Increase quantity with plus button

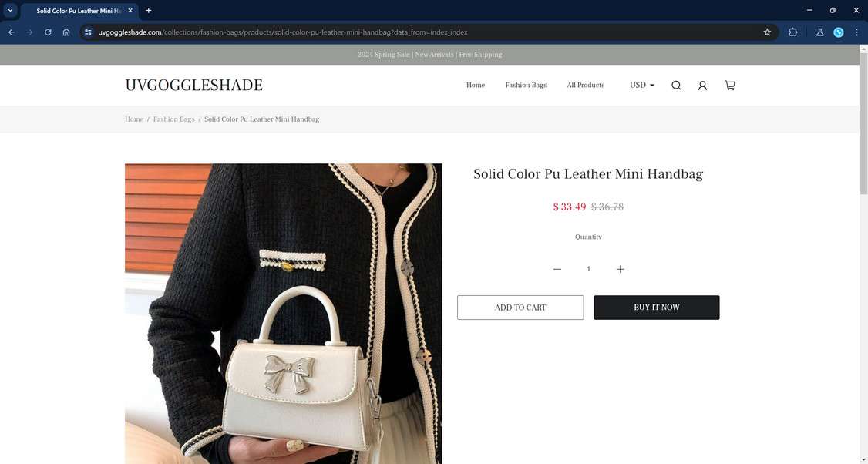click(620, 269)
